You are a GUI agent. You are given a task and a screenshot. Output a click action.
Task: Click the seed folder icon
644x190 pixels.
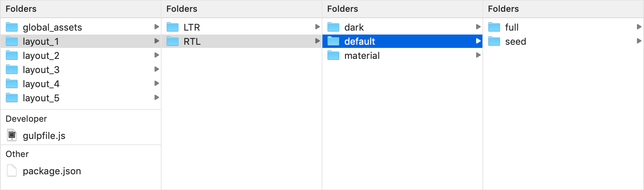click(494, 41)
